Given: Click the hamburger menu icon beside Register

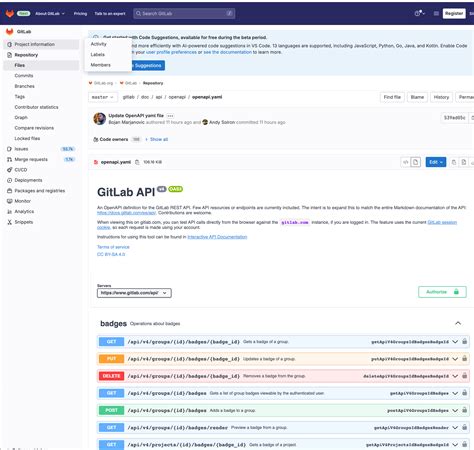Looking at the screenshot, I should point(436,13).
